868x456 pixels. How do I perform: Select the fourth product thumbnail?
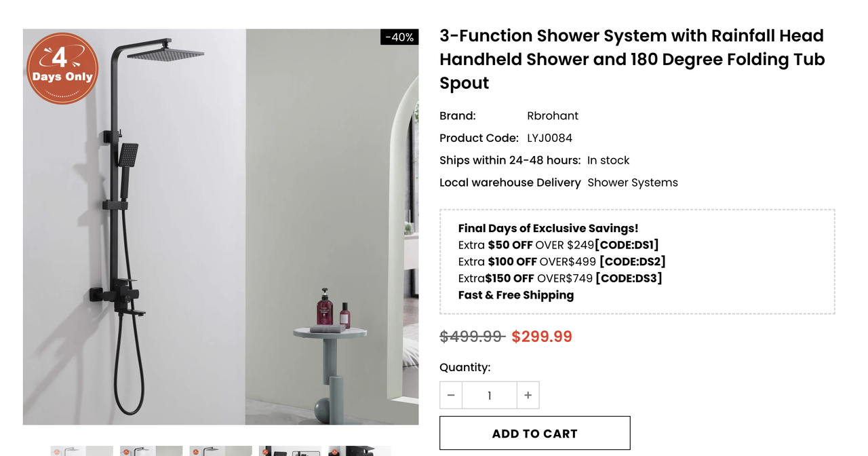290,451
